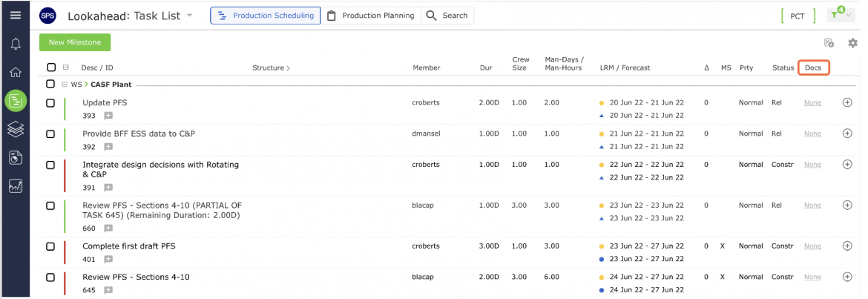Check the task 645 Review PFS checkbox
The image size is (868, 299).
coord(50,277)
